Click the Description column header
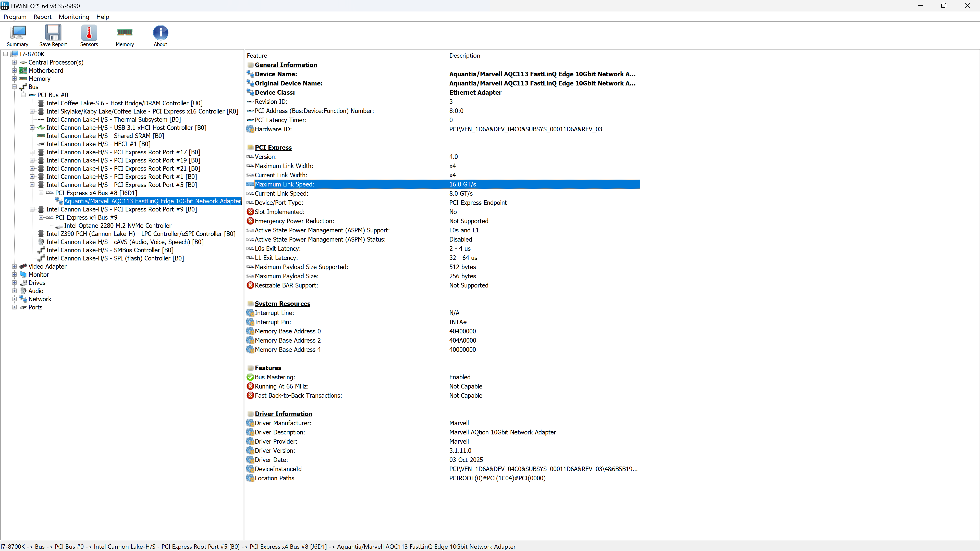 [464, 56]
